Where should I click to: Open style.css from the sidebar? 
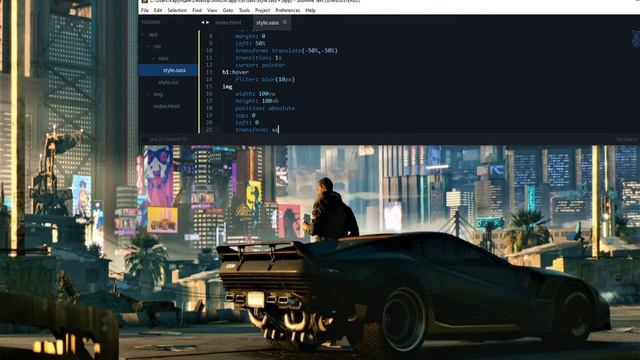[168, 82]
